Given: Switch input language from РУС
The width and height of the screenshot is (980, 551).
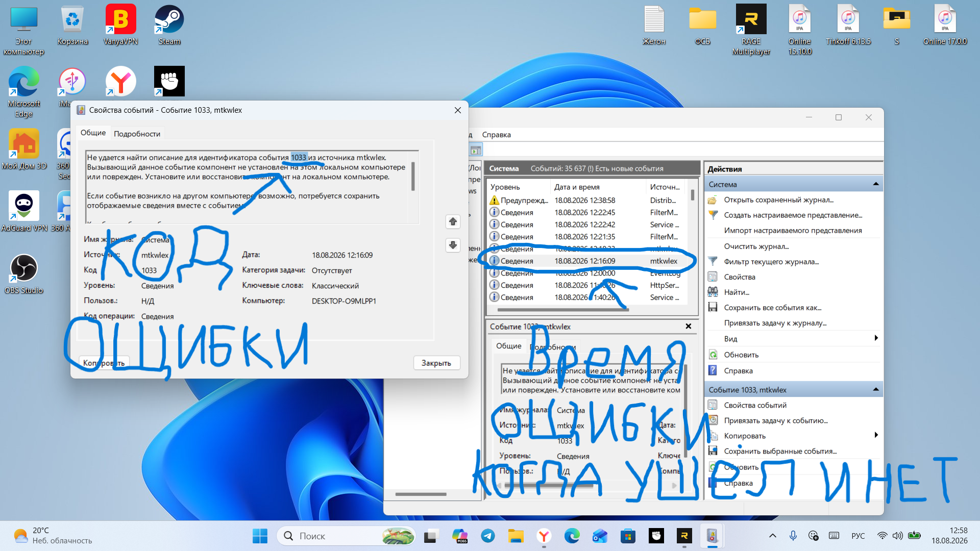Looking at the screenshot, I should [858, 536].
